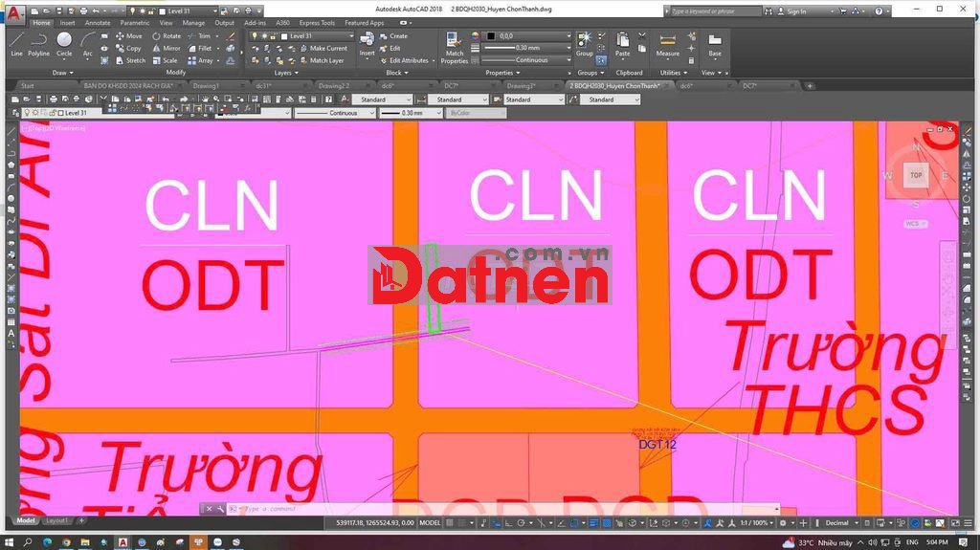
Task: Click the Insert block icon
Action: click(x=367, y=44)
